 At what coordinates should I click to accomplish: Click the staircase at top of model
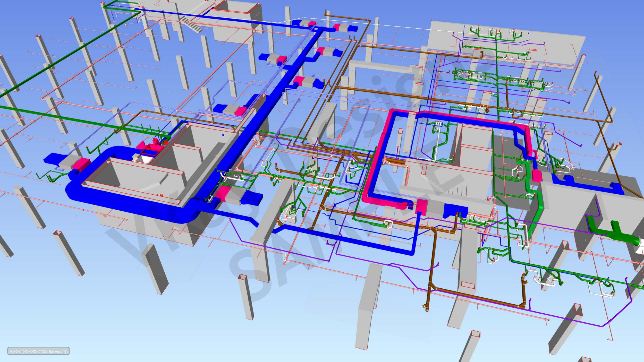(192, 24)
